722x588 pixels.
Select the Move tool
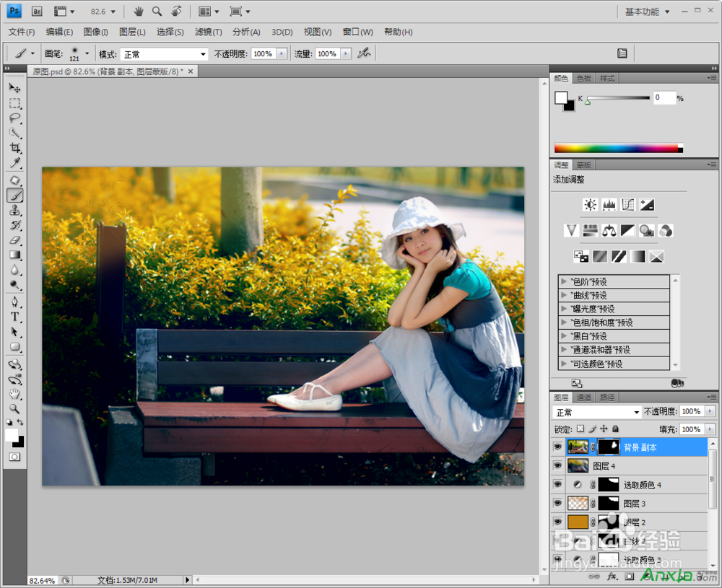click(14, 87)
